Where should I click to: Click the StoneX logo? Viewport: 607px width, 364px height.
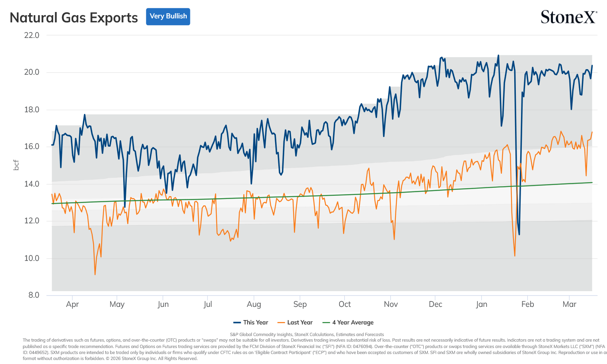click(x=569, y=17)
